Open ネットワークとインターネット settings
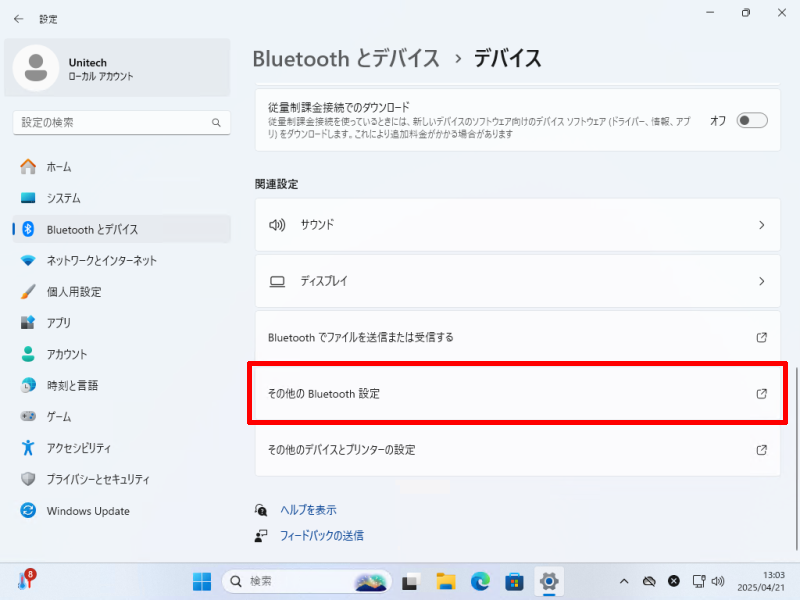This screenshot has height=600, width=800. tap(121, 260)
